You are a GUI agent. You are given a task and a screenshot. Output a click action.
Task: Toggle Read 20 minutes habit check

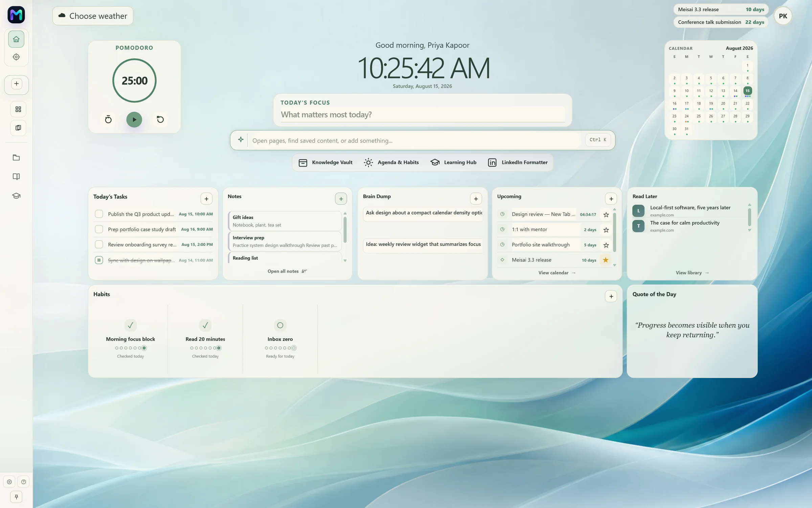point(205,325)
